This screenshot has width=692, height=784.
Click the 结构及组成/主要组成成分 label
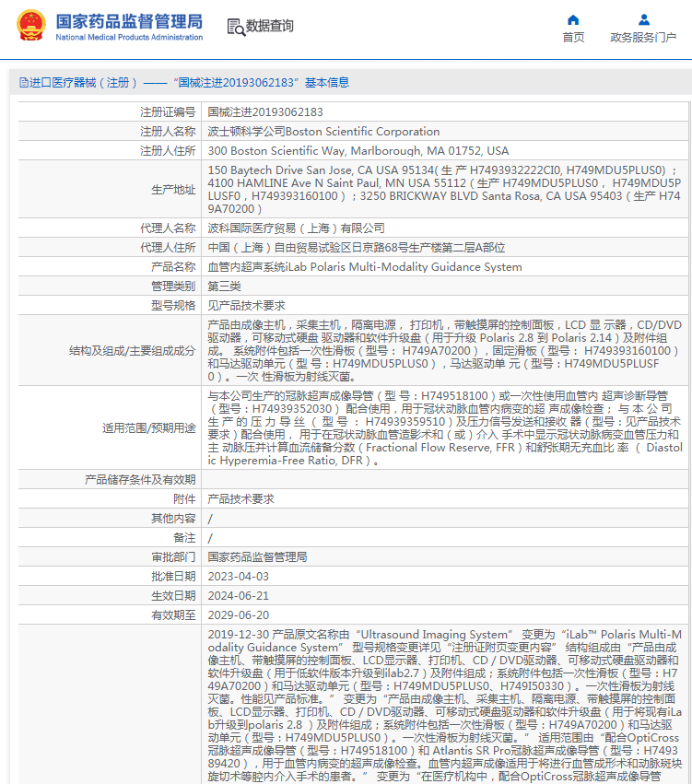pos(132,350)
